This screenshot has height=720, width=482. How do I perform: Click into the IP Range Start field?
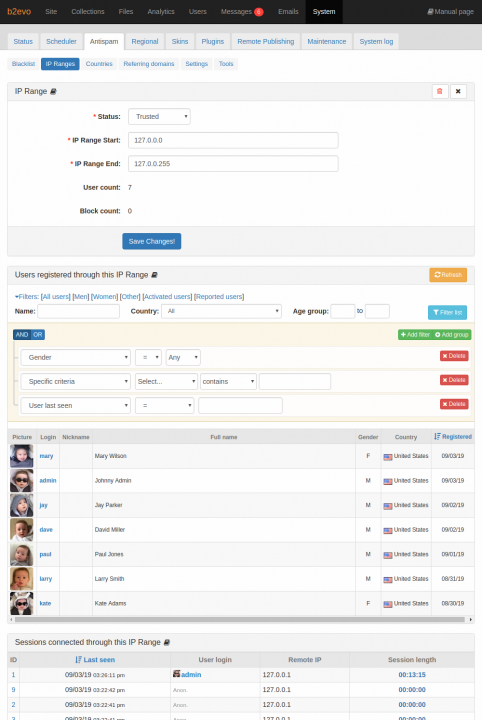(x=233, y=140)
